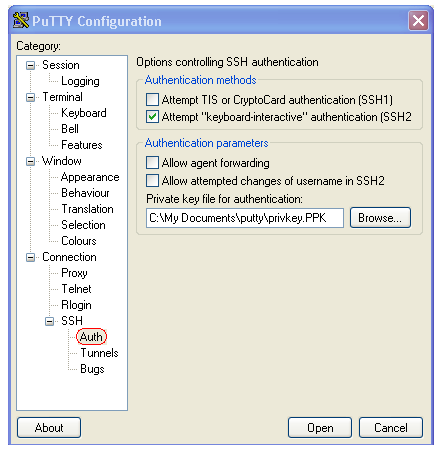Enable Allow agent forwarding
This screenshot has width=440, height=452.
(152, 163)
